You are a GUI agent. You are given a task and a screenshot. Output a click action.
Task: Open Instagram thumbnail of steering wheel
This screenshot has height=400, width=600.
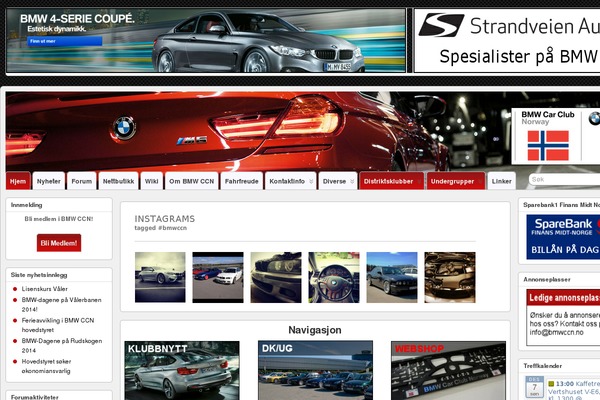point(334,277)
